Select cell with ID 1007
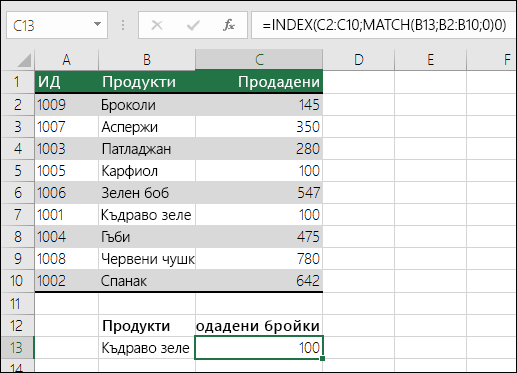The image size is (517, 373). coord(67,127)
